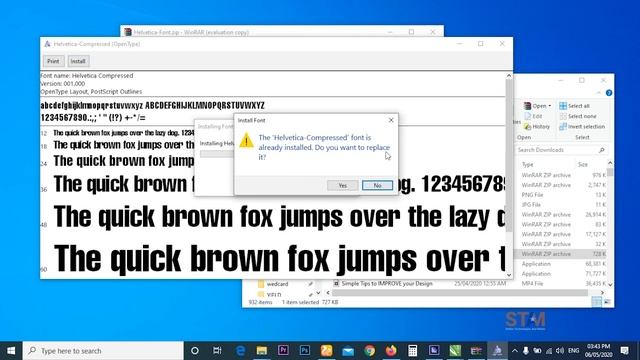Click the Print button in font viewer
Image resolution: width=640 pixels, height=360 pixels.
click(x=53, y=61)
